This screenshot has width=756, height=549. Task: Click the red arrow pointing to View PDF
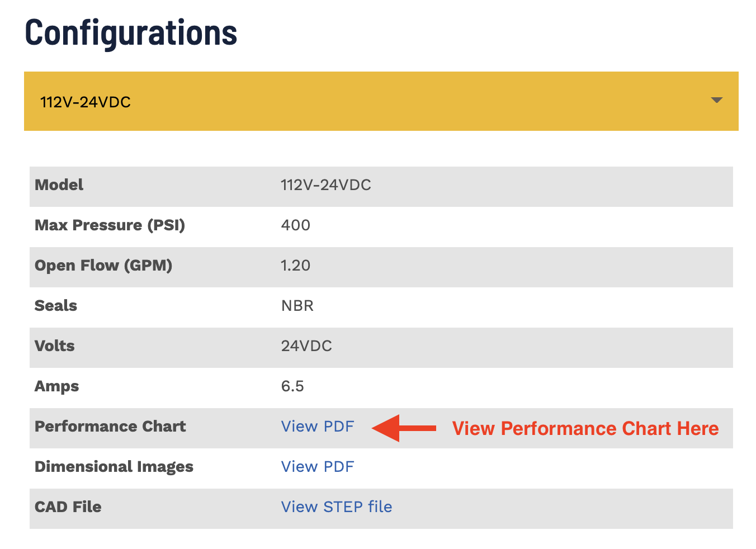click(403, 428)
